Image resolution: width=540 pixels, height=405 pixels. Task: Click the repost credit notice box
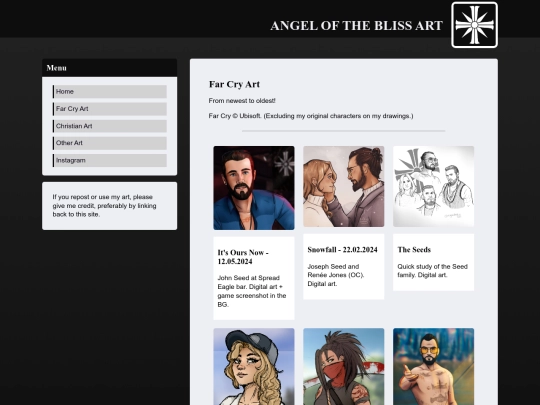110,206
